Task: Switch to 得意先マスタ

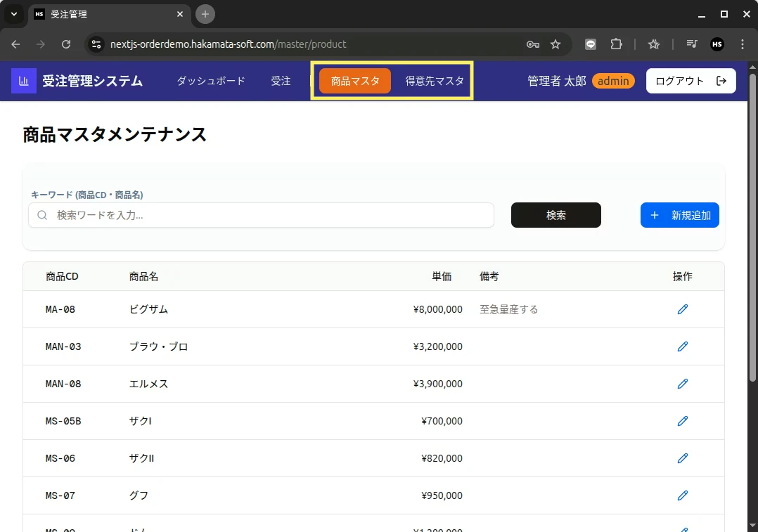Action: coord(434,81)
